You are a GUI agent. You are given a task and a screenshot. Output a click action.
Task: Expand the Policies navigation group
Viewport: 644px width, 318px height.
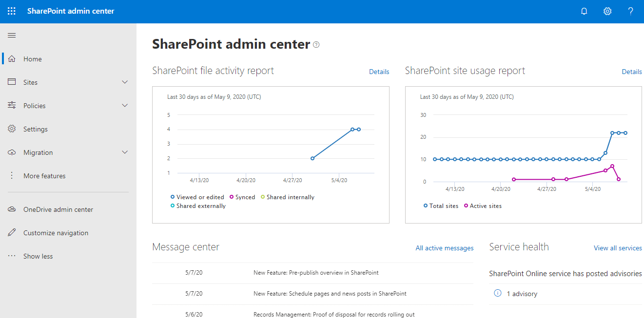(x=125, y=106)
